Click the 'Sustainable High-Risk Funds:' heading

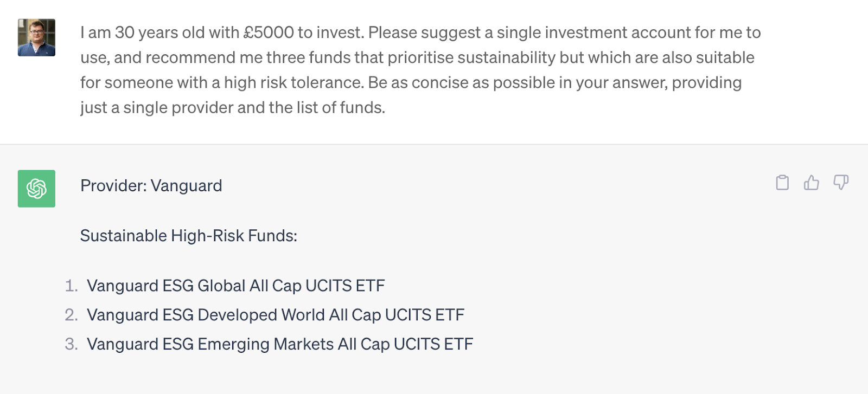tap(188, 236)
